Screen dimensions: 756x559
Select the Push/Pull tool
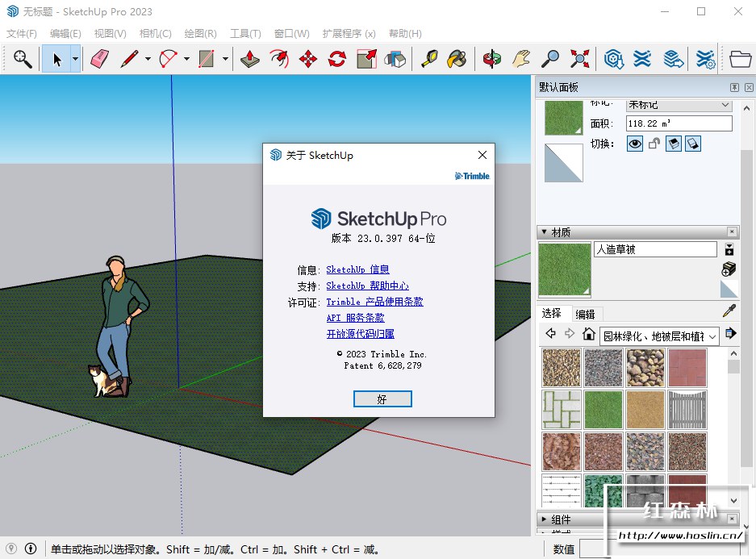click(250, 59)
